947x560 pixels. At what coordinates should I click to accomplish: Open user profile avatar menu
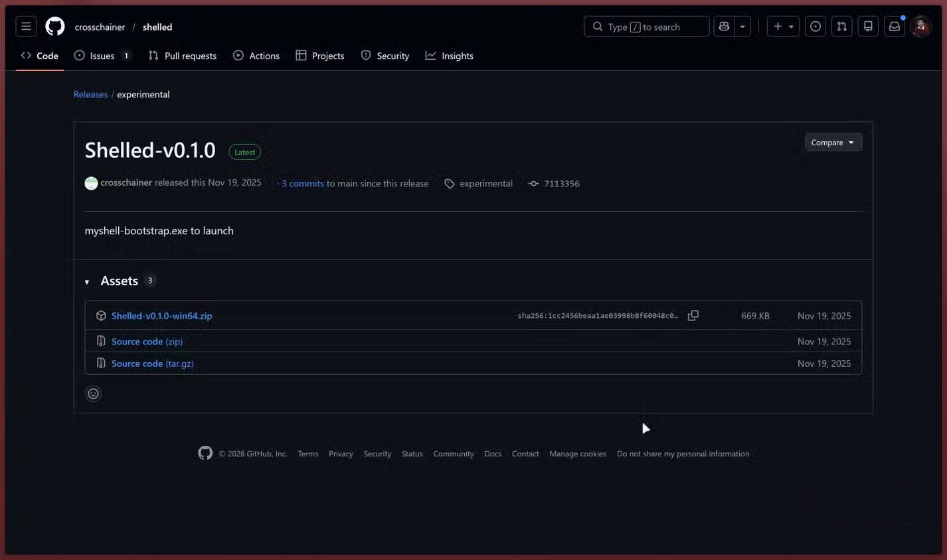921,27
